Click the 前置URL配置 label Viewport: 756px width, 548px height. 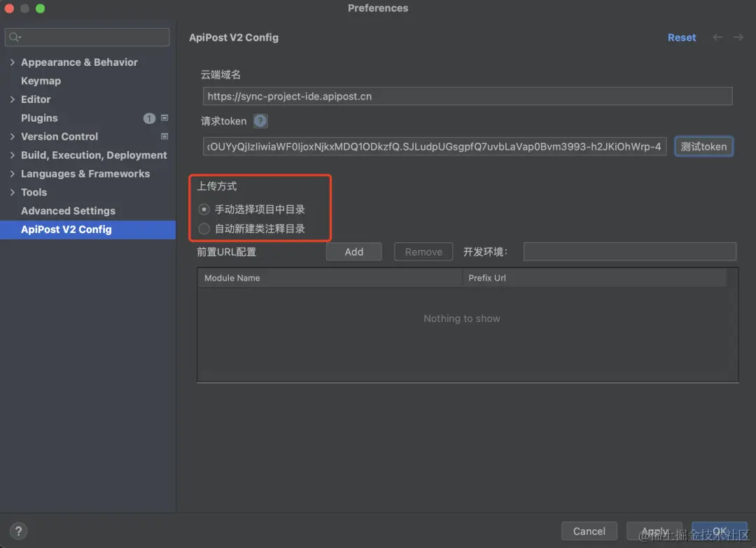[226, 251]
